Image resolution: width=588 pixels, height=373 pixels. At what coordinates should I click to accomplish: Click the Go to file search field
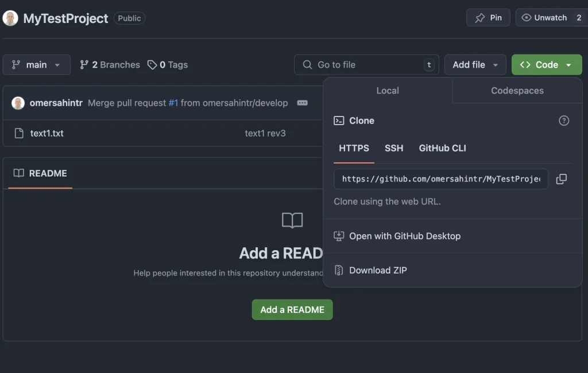[x=366, y=65]
